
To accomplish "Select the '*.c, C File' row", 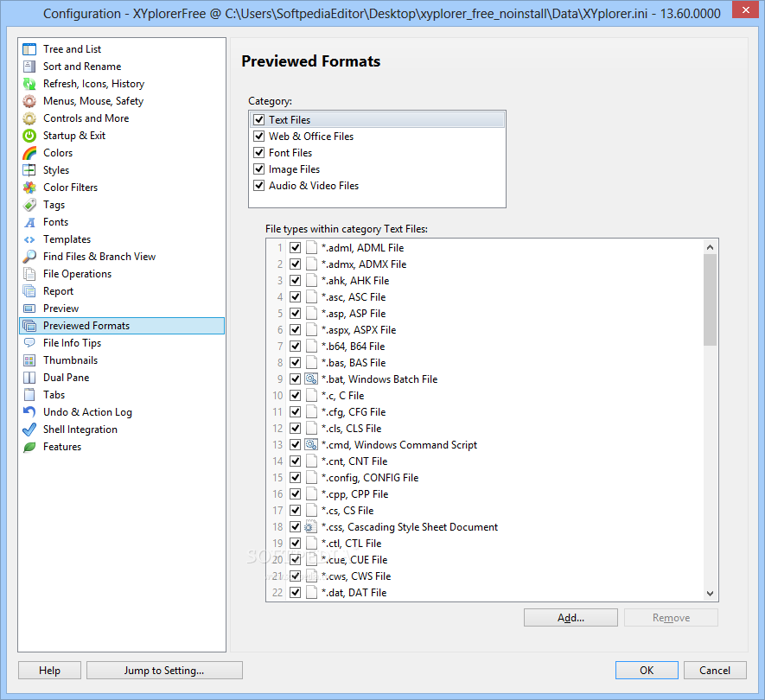I will coord(486,396).
